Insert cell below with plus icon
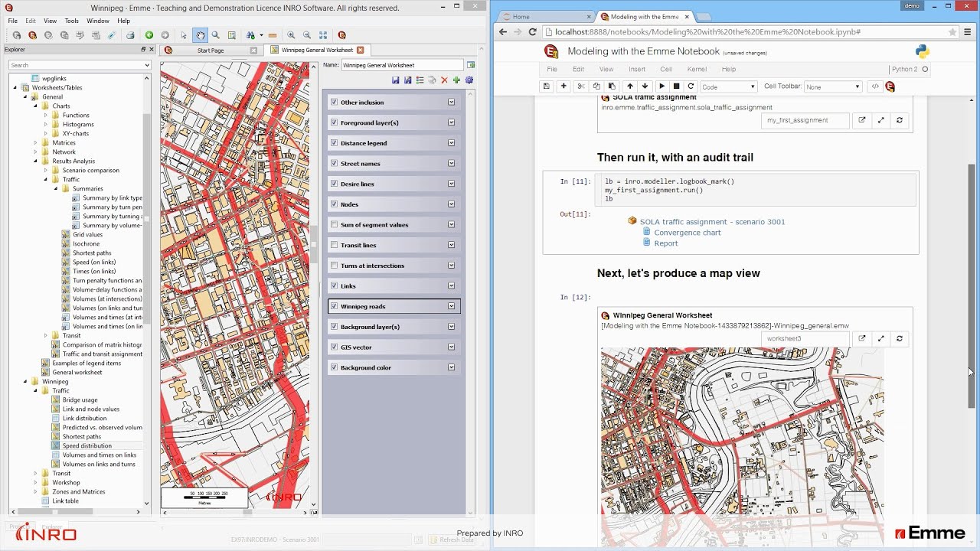The height and width of the screenshot is (551, 980). pos(563,86)
